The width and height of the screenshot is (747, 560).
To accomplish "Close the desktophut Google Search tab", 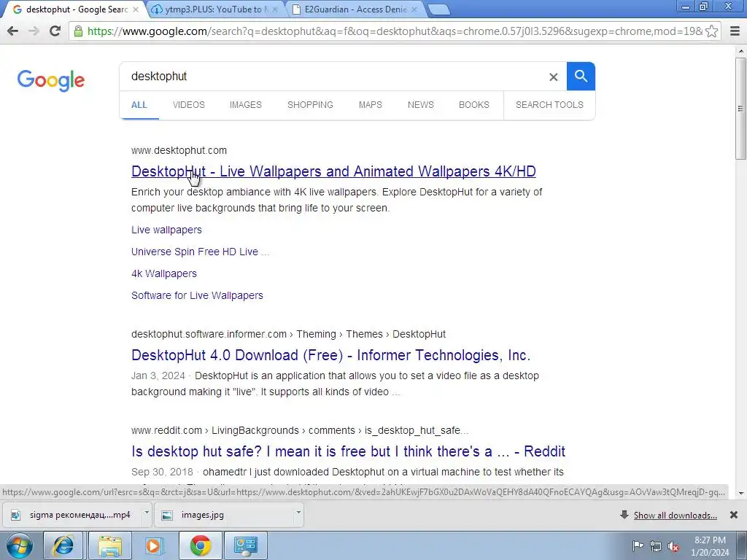I will (x=136, y=9).
